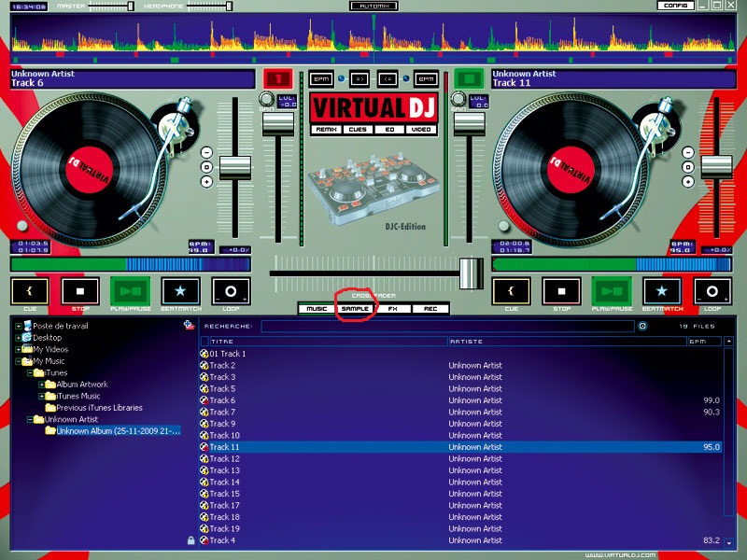Expand the My Videos folder
747x560 pixels.
click(x=18, y=349)
